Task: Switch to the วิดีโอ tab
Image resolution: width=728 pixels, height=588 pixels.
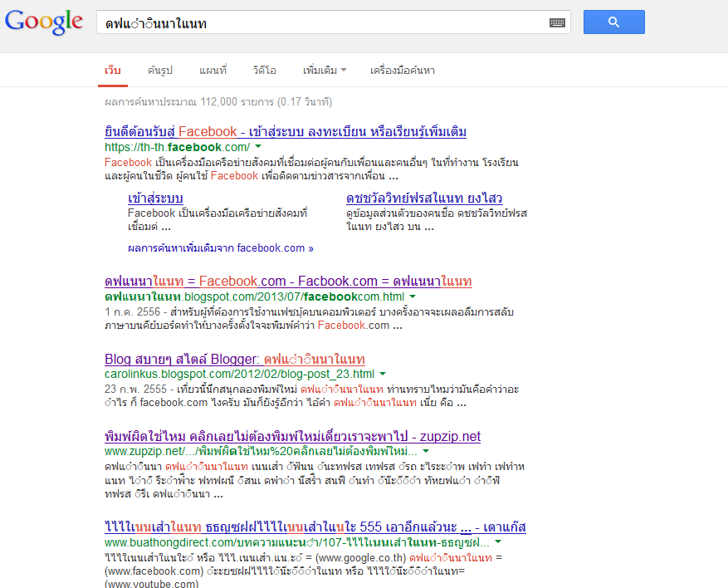Action: coord(265,71)
